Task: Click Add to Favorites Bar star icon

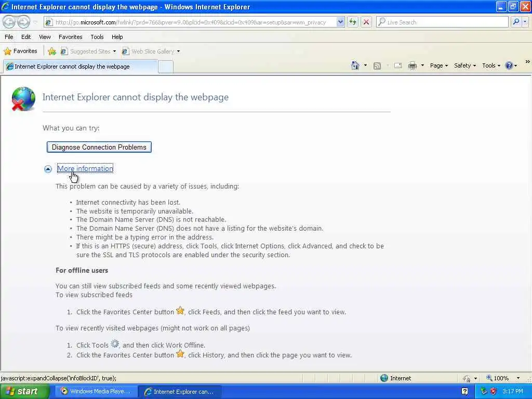Action: click(52, 51)
